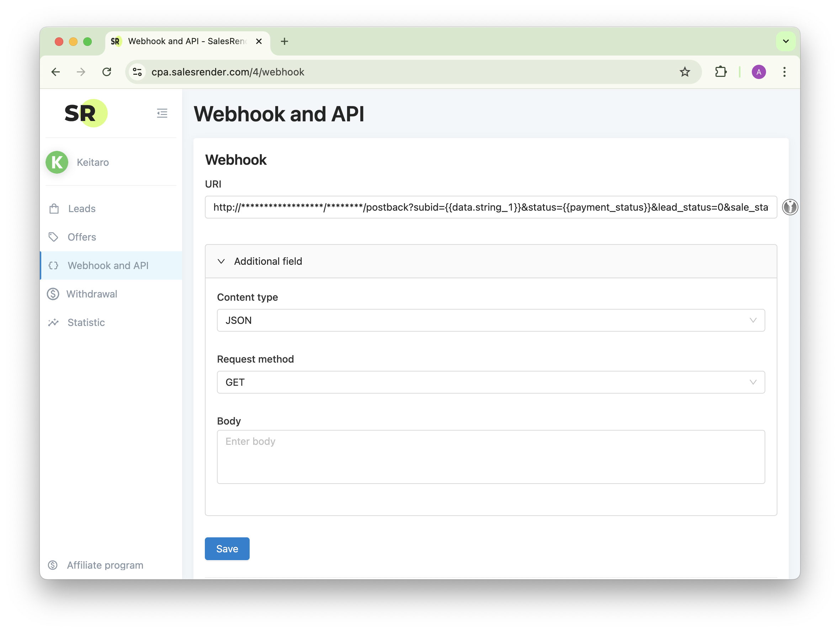Click into the webhook URI input field

(491, 207)
